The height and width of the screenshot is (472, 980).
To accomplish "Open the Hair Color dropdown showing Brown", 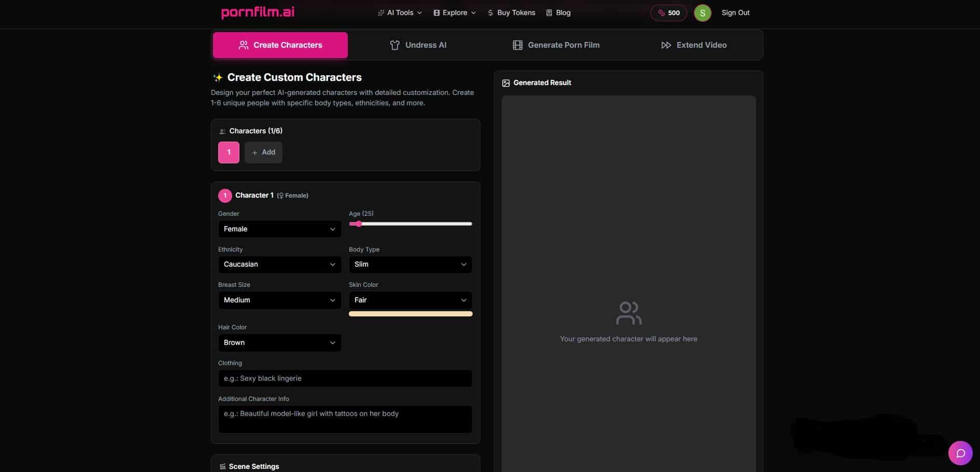I will click(x=280, y=343).
